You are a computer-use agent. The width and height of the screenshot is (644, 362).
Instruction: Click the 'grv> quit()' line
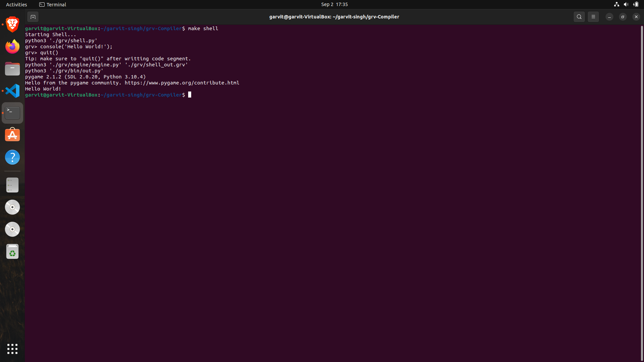(x=42, y=53)
